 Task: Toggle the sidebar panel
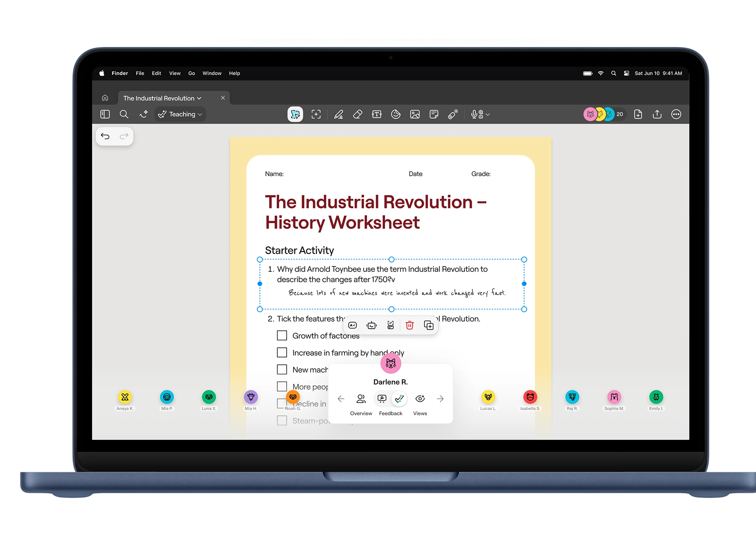coord(105,114)
